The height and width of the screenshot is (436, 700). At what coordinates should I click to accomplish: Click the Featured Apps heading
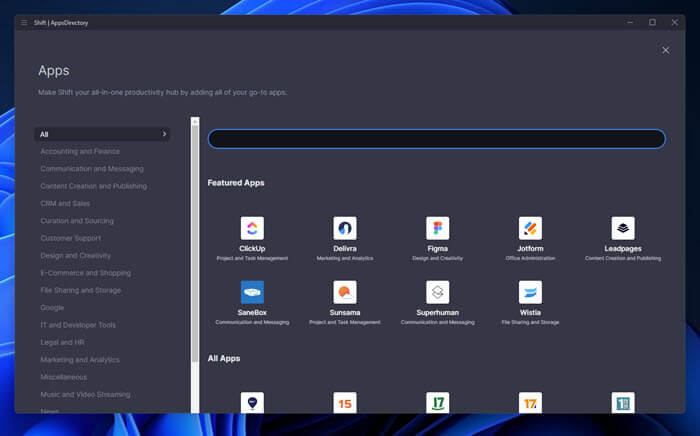pos(236,183)
